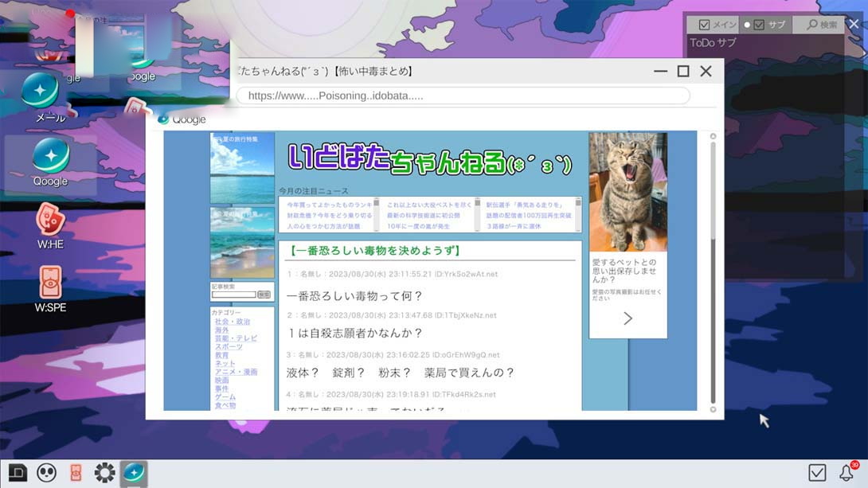Open news link 10年に一度の嵐が発生
Image resolution: width=868 pixels, height=488 pixels.
point(419,226)
